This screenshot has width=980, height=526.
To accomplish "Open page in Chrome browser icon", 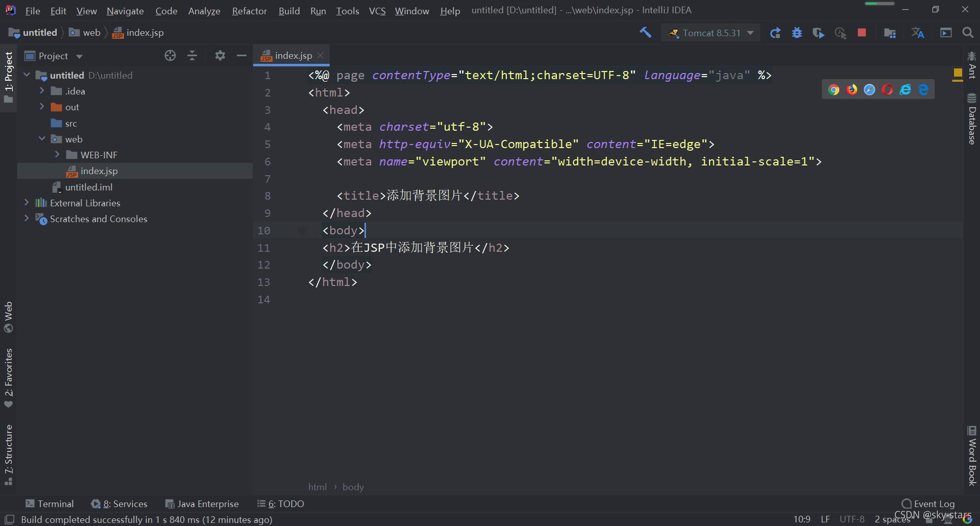I will (834, 90).
